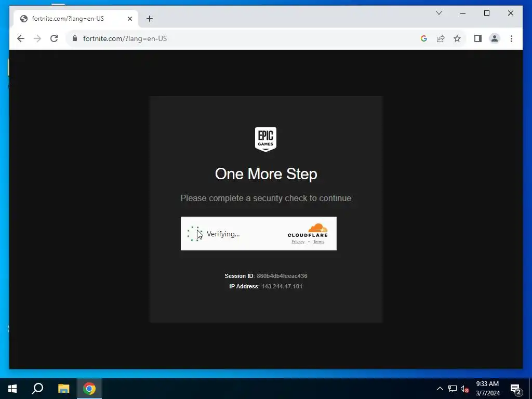Open Windows taskbar search
The height and width of the screenshot is (399, 532).
37,389
